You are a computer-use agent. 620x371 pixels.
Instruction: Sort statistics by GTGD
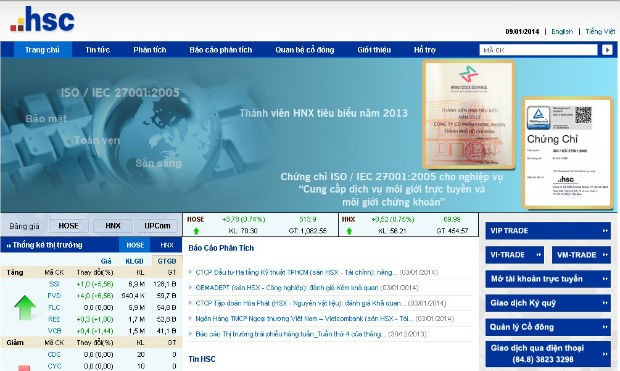(x=166, y=261)
